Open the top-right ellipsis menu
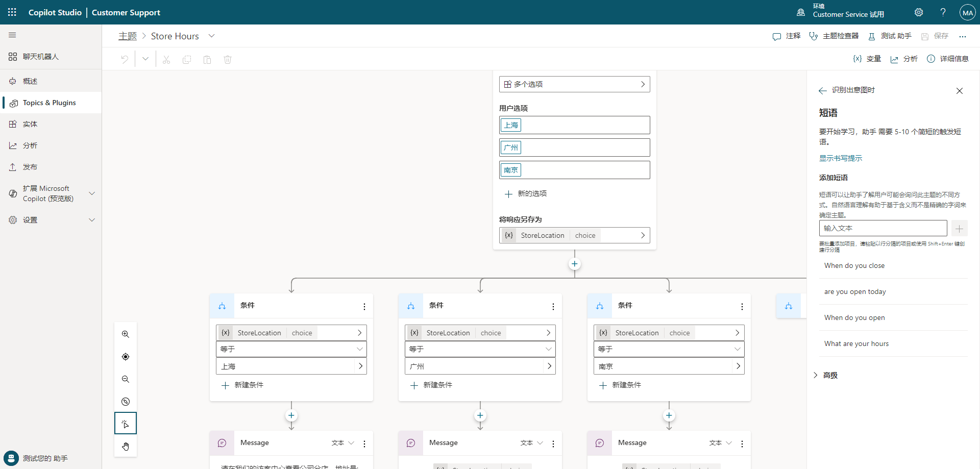Image resolution: width=980 pixels, height=469 pixels. click(963, 36)
